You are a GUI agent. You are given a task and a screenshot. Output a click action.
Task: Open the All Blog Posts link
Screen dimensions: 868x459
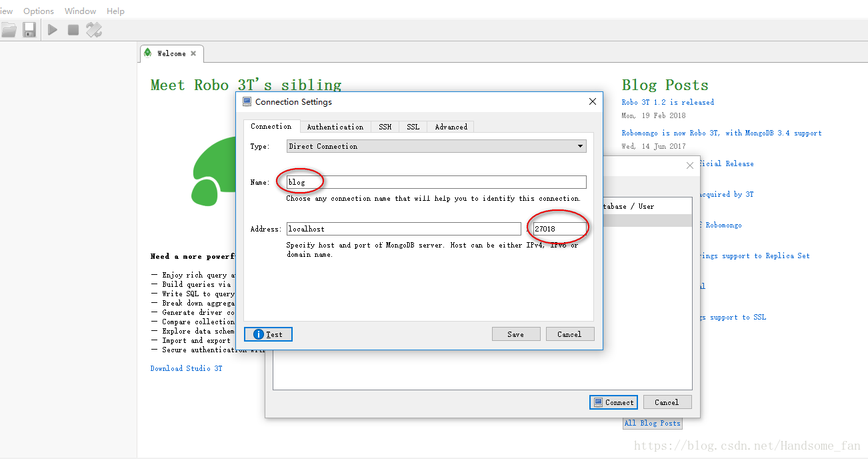[x=653, y=423]
